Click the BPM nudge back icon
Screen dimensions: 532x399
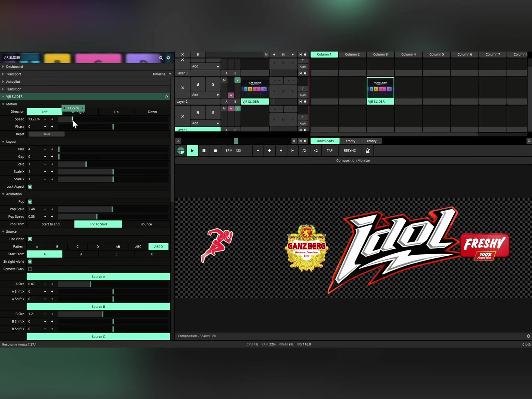coord(281,151)
